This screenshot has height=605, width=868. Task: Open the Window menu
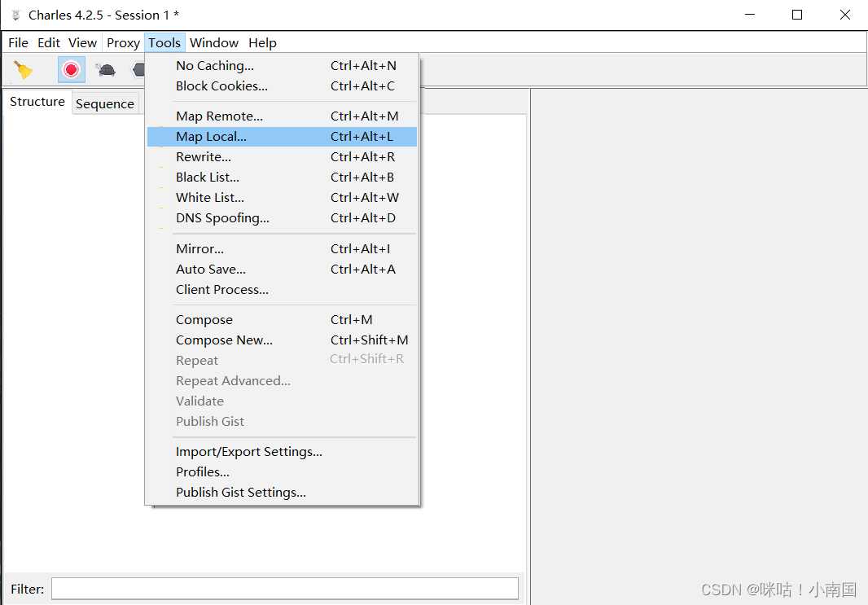pyautogui.click(x=214, y=42)
